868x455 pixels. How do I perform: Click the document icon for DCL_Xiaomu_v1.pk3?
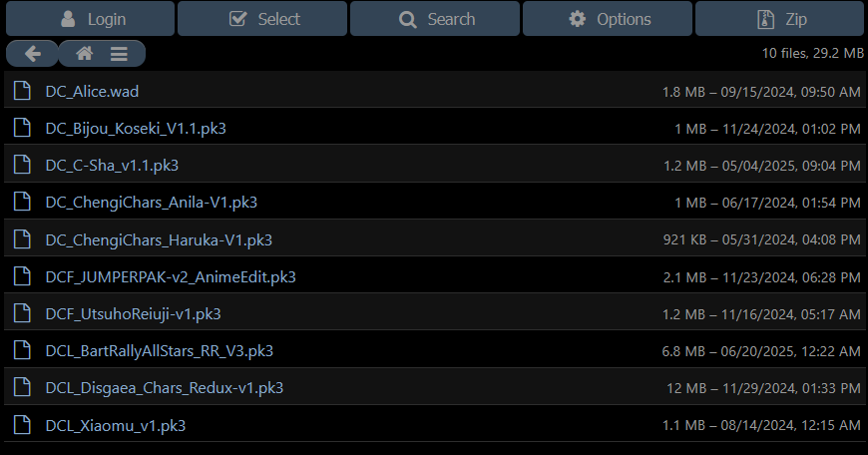tap(22, 424)
